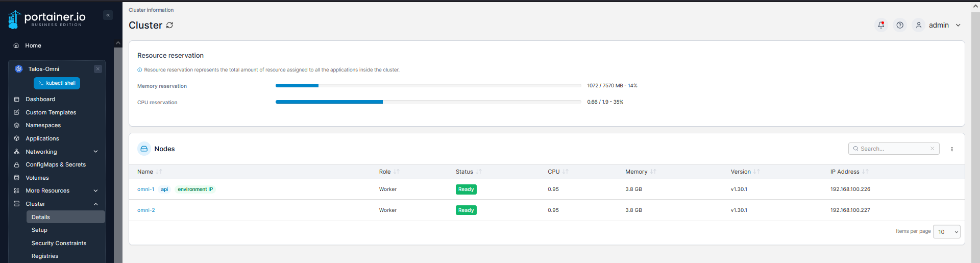The image size is (980, 263).
Task: Collapse the sidebar with double-chevron icon
Action: click(108, 15)
